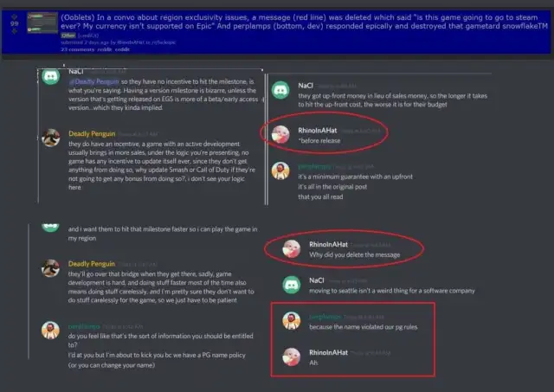Image resolution: width=554 pixels, height=392 pixels.
Task: Click the 'Other' flair tag
Action: click(x=68, y=35)
